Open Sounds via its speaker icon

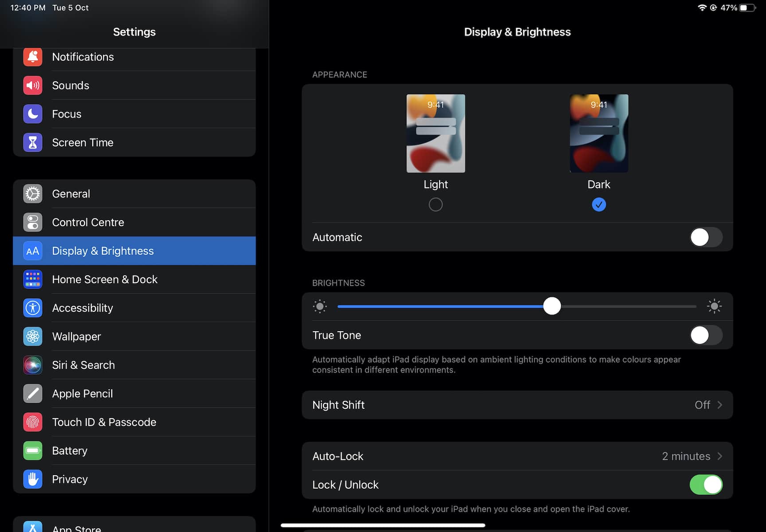(33, 86)
